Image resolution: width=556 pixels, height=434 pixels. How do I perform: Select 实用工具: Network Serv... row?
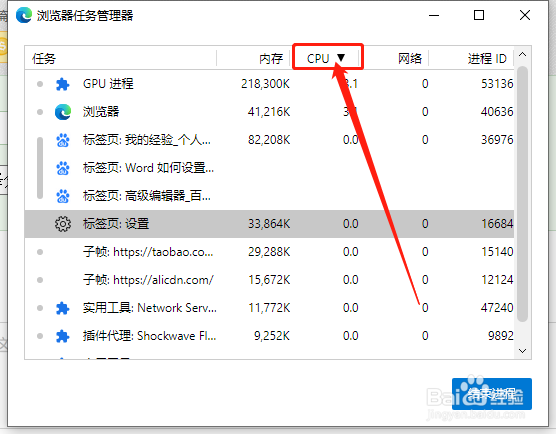[x=269, y=308]
